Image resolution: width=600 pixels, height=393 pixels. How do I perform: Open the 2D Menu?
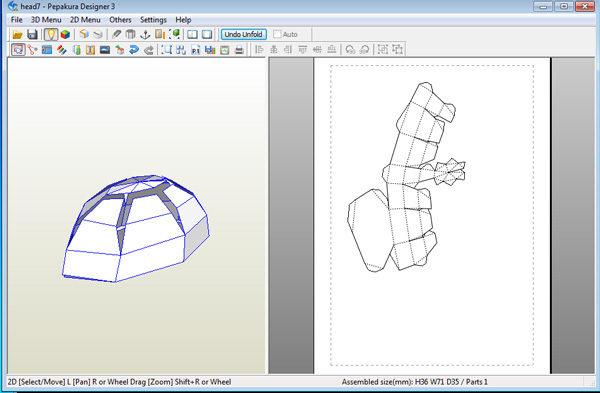pyautogui.click(x=85, y=20)
